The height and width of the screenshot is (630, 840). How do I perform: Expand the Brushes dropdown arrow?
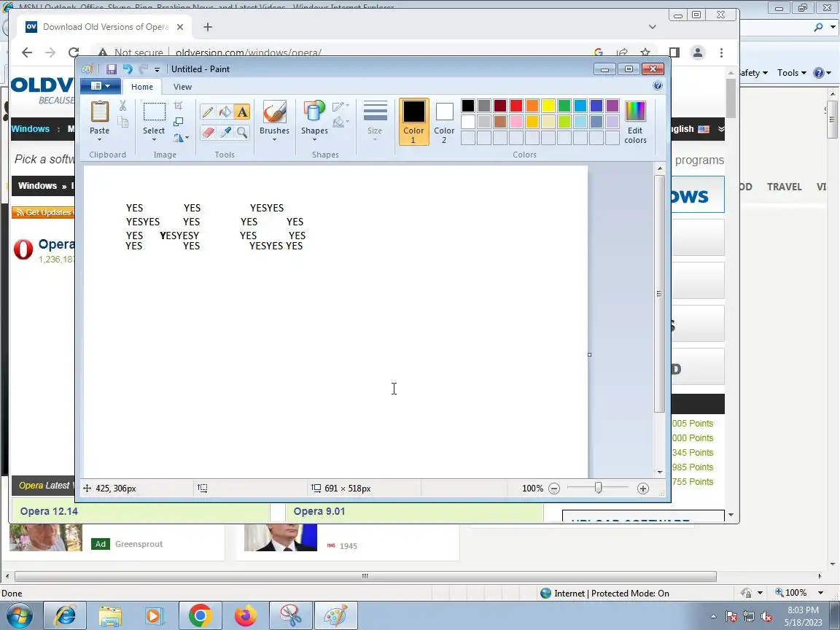274,140
